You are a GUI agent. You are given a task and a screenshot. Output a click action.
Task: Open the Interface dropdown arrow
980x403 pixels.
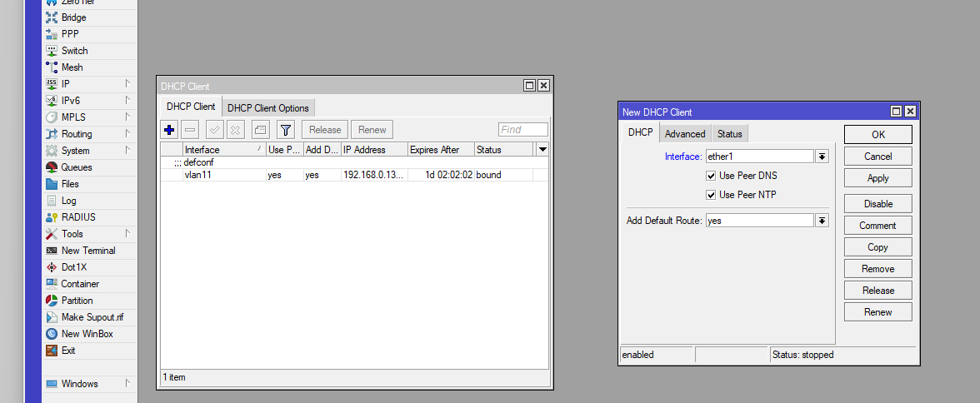[x=822, y=157]
